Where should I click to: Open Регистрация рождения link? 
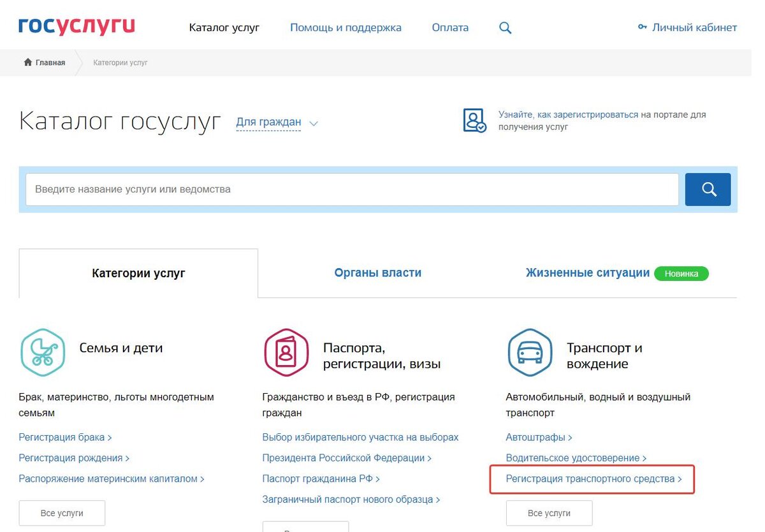[74, 458]
